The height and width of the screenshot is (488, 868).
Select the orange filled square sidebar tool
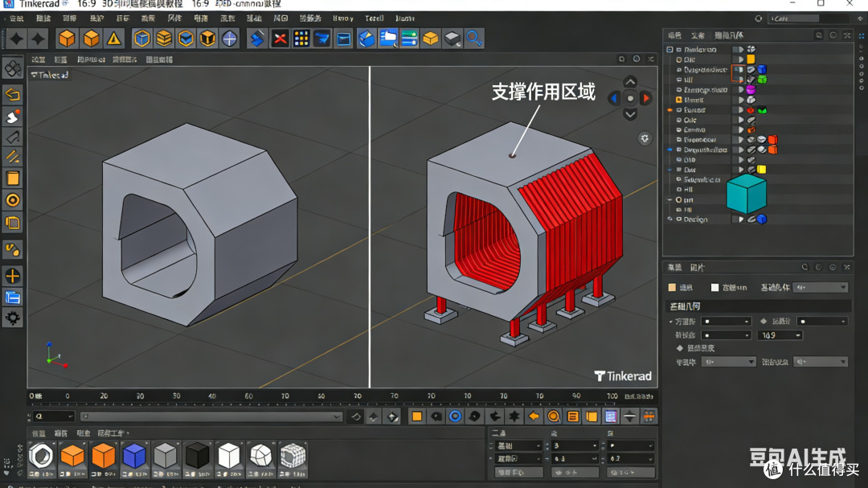point(13,178)
